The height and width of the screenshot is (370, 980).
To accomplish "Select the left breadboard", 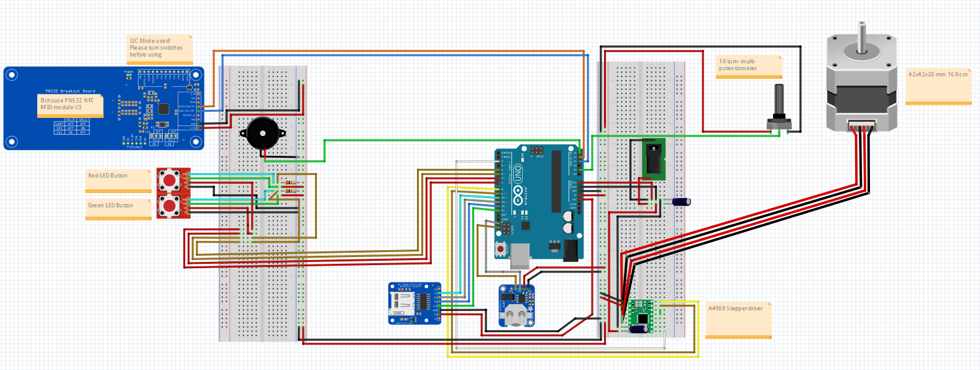I will tap(263, 204).
